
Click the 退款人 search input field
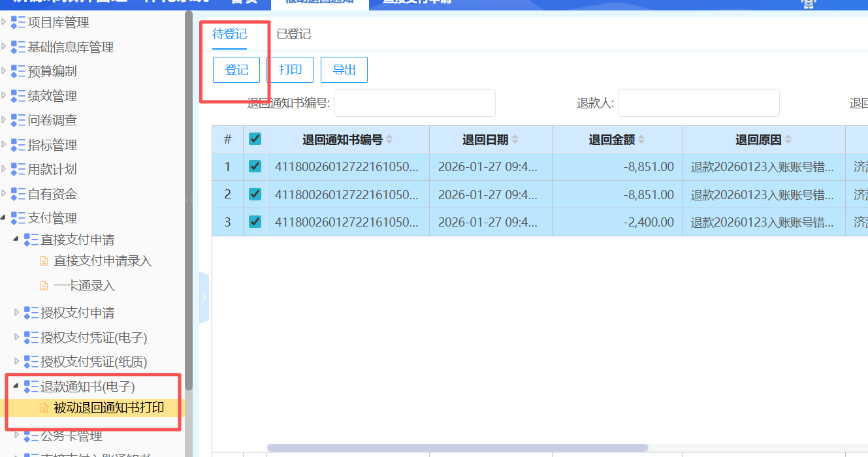coord(699,103)
